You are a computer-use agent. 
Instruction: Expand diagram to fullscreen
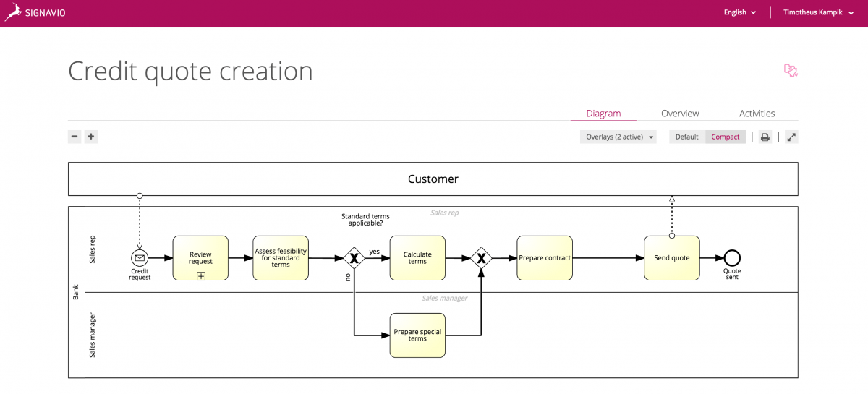pos(791,137)
